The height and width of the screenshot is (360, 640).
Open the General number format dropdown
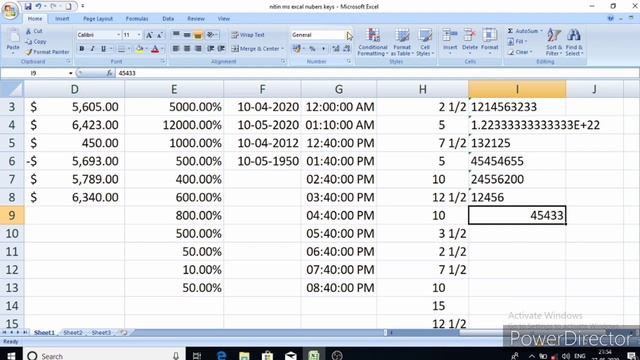coord(348,35)
